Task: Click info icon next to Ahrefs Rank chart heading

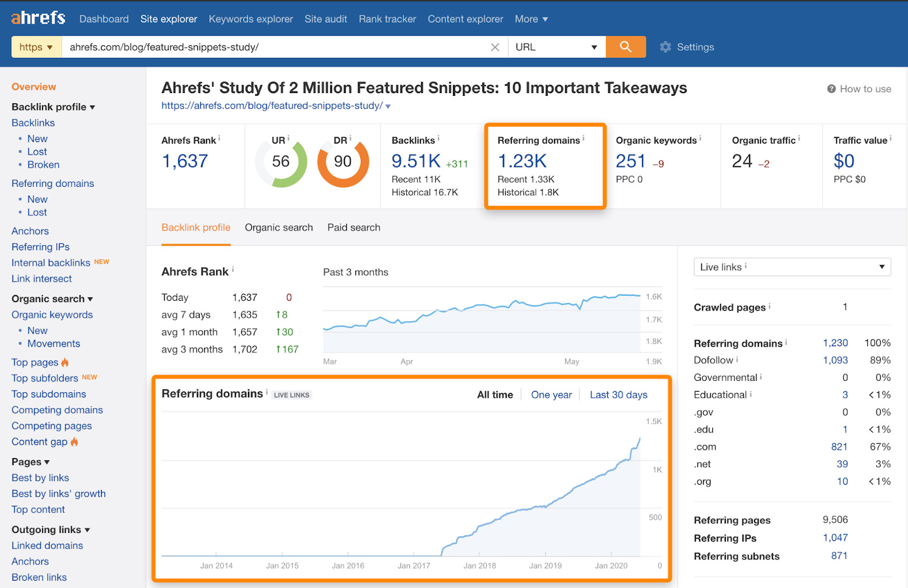Action: click(x=233, y=270)
